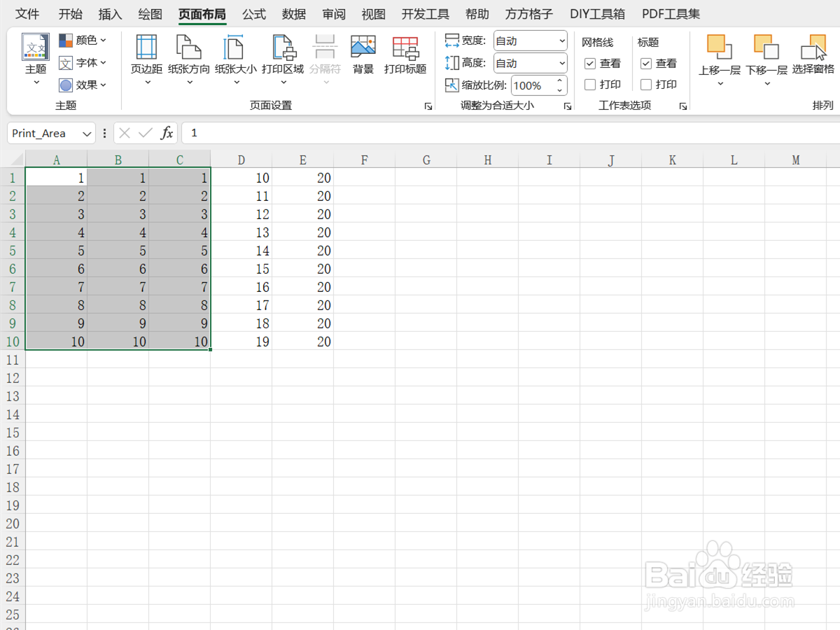Image resolution: width=840 pixels, height=630 pixels.
Task: Open theme Colors (颜色) menu
Action: (x=83, y=41)
